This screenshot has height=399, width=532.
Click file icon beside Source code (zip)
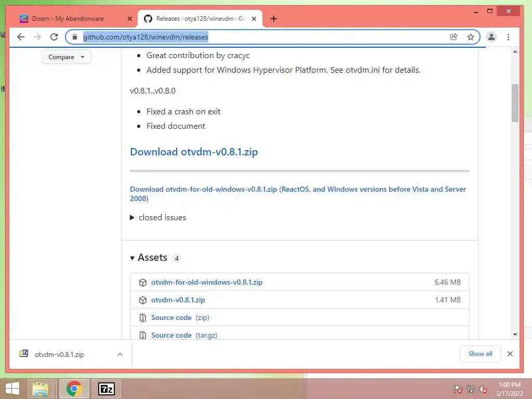click(143, 317)
